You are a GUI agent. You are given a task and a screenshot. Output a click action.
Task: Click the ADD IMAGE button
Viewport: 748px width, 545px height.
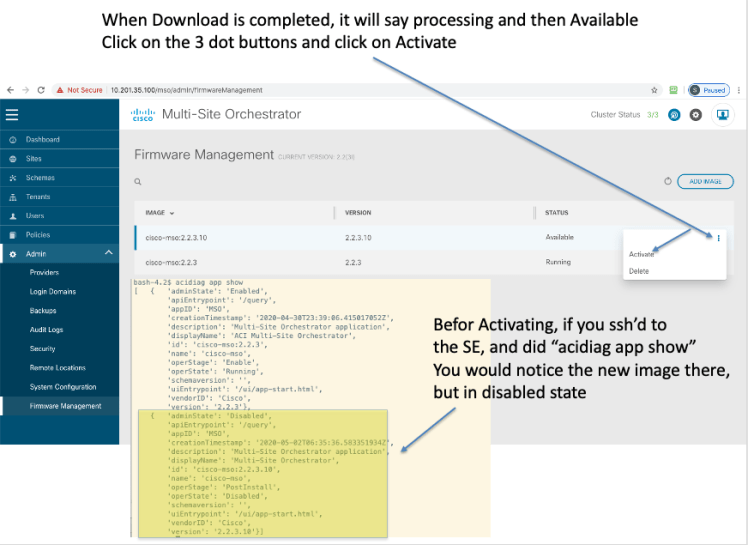pos(705,181)
